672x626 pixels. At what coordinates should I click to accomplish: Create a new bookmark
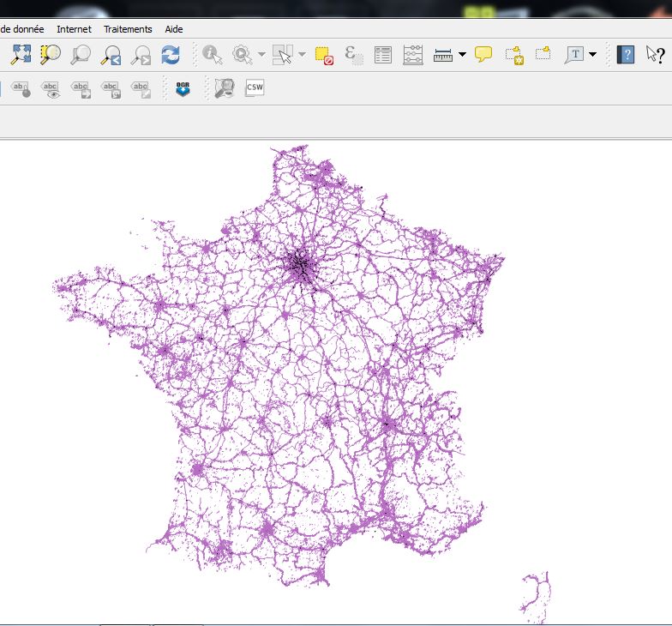pos(514,55)
